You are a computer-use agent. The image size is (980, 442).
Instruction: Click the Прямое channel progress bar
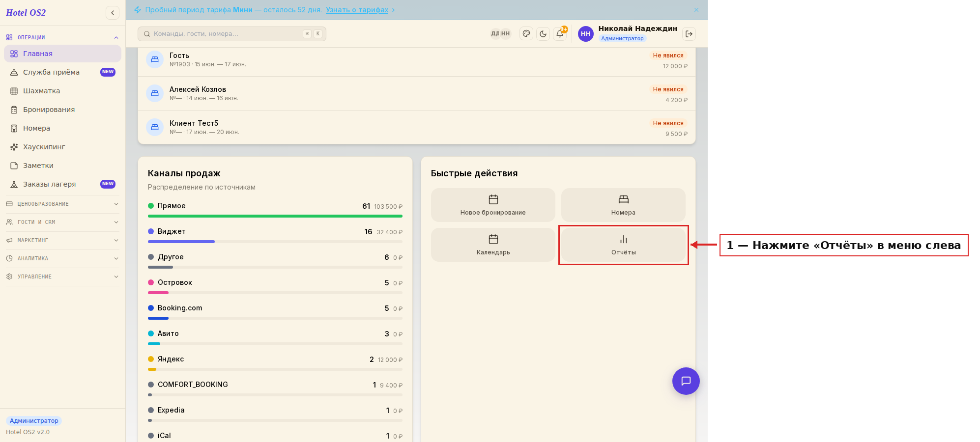[x=275, y=216]
